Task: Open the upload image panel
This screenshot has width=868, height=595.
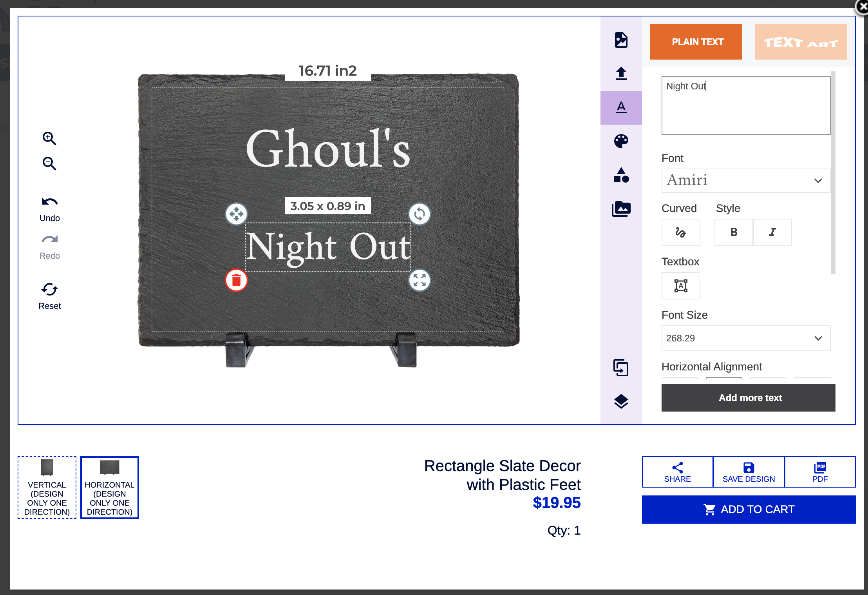Action: [621, 74]
